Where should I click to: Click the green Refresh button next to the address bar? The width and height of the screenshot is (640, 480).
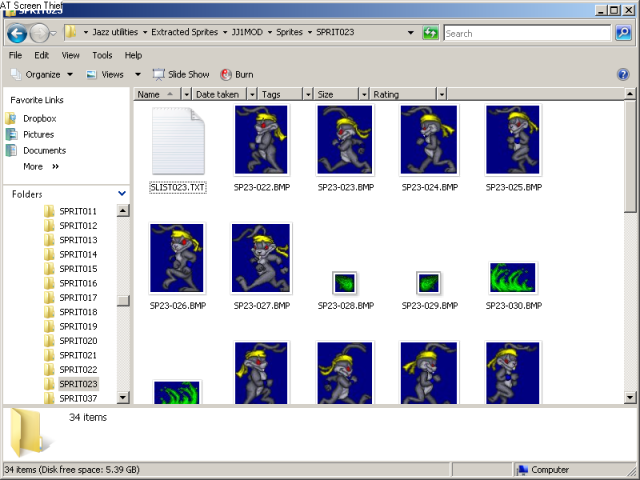click(x=430, y=33)
